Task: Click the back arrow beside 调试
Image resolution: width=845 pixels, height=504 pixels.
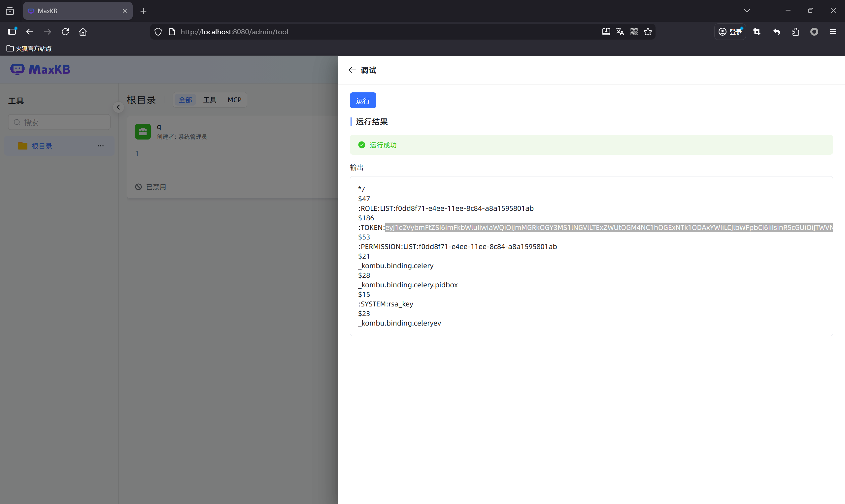Action: [352, 70]
